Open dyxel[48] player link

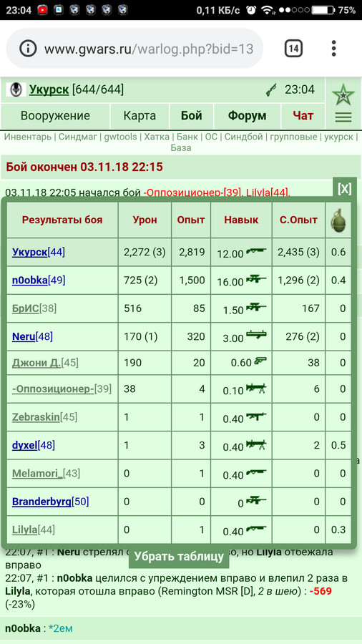coord(33,445)
